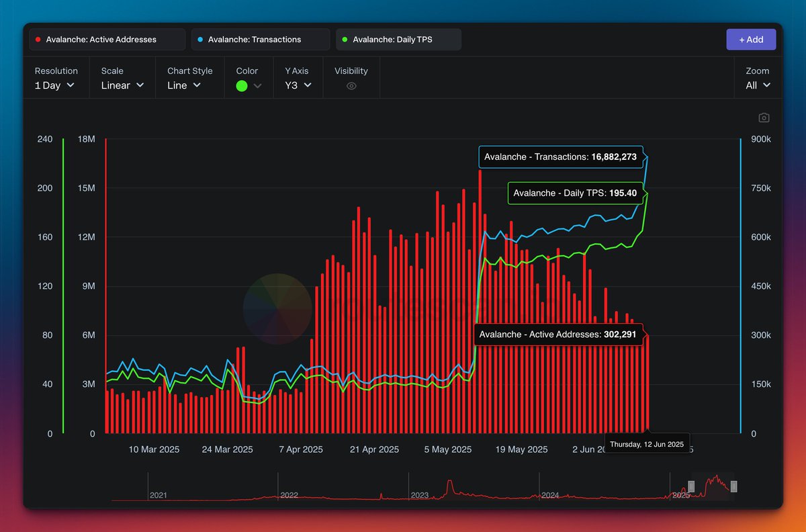Screen dimensions: 806x532
Task: Expand the Color chevron arrow
Action: click(257, 86)
